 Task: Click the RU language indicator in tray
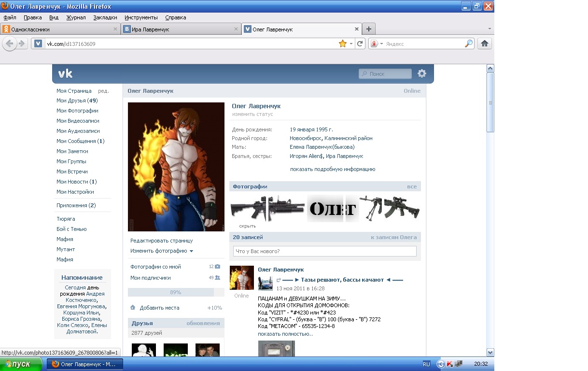[426, 364]
